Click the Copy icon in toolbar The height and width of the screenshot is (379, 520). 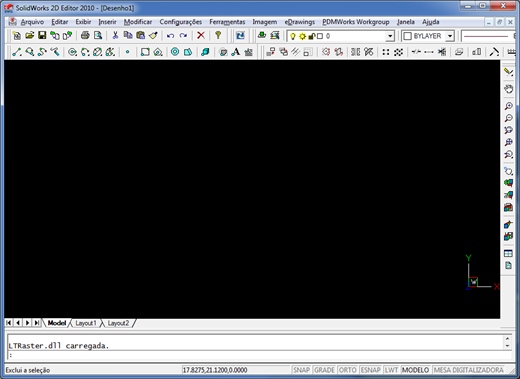128,35
